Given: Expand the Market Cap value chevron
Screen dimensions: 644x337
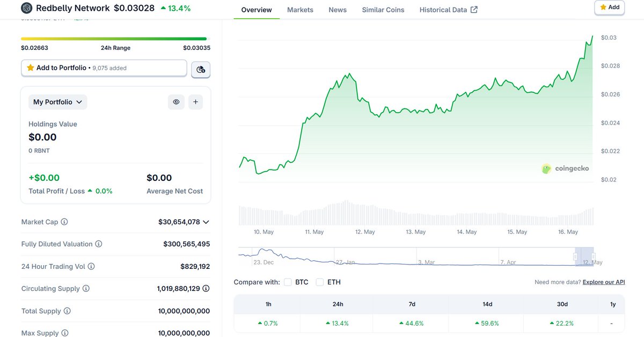Looking at the screenshot, I should tap(206, 222).
